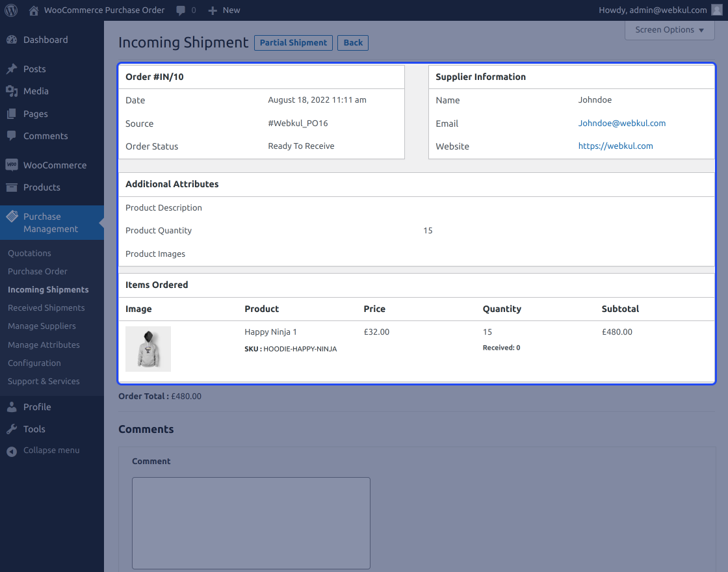Open the Tools wrench icon
728x572 pixels.
(14, 429)
